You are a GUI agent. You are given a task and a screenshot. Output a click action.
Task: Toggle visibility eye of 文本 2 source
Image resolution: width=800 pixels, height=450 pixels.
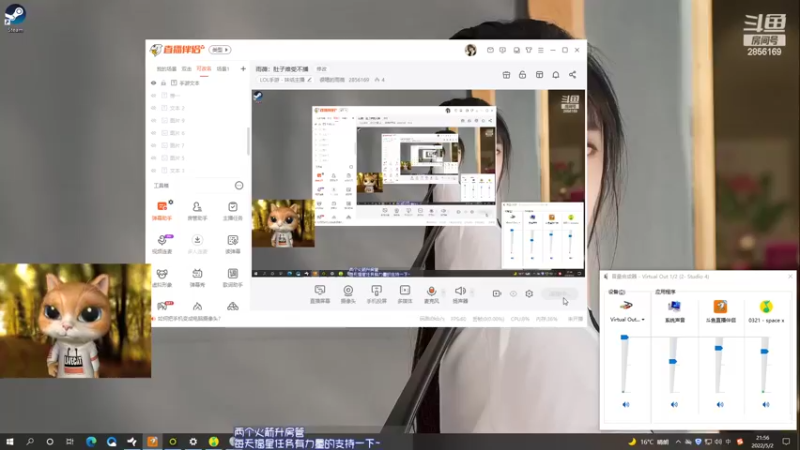pos(154,108)
